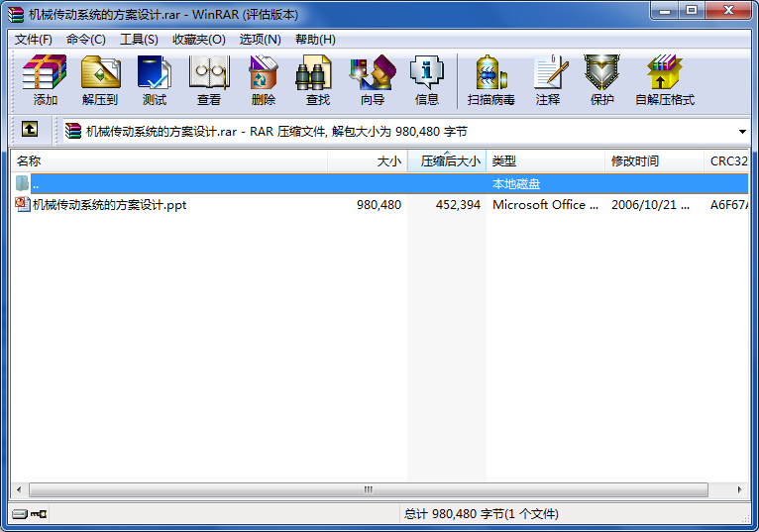This screenshot has height=532, width=759.
Task: Click the Add (添加) toolbar icon
Action: point(45,80)
